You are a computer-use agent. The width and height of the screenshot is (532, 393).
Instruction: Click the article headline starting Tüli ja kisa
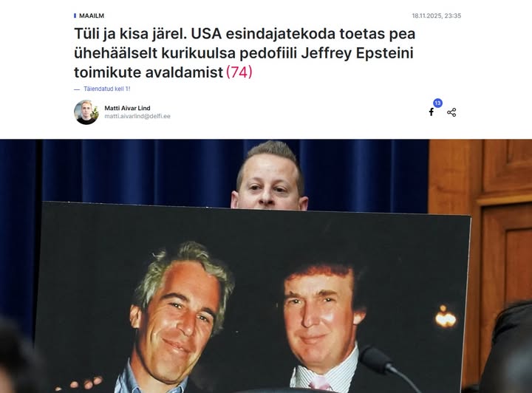(x=245, y=53)
